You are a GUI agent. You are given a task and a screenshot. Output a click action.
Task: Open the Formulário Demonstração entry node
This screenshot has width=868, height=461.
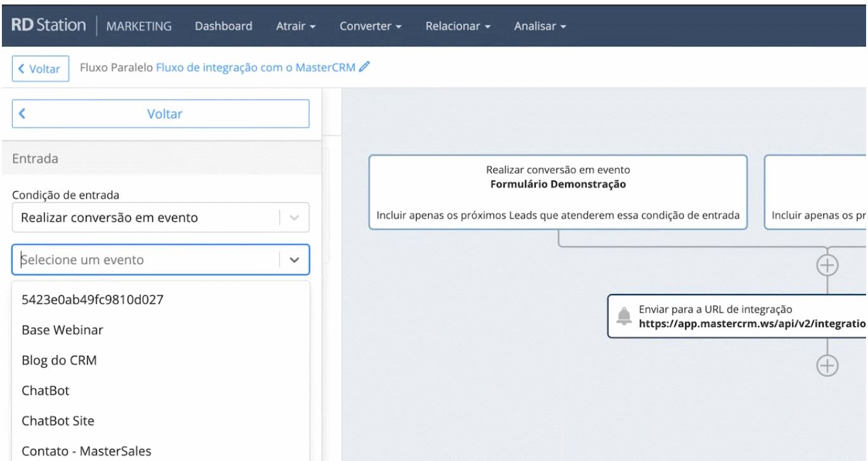558,192
